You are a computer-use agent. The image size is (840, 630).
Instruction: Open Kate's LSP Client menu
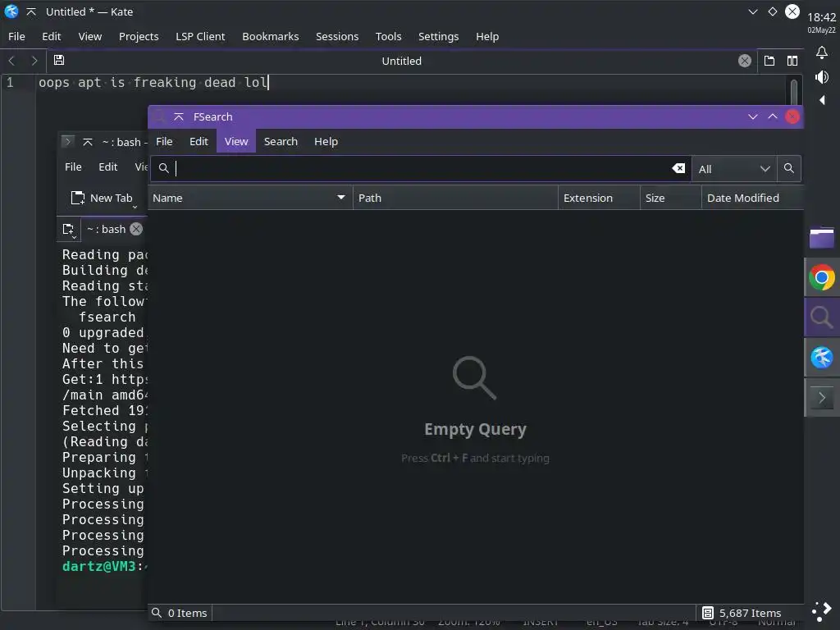point(200,36)
